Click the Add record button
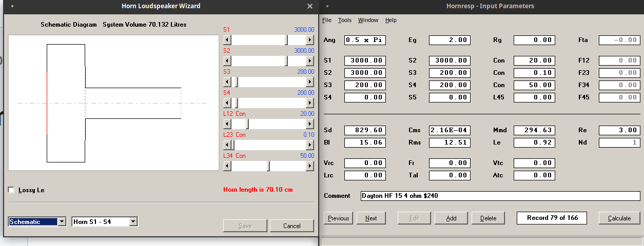This screenshot has height=246, width=644. [x=451, y=218]
